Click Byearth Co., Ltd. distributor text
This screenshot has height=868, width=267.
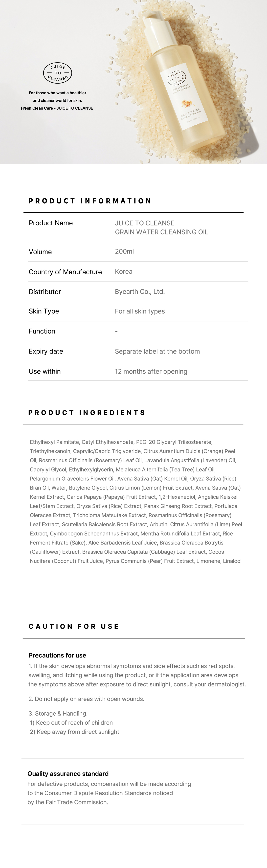click(140, 291)
